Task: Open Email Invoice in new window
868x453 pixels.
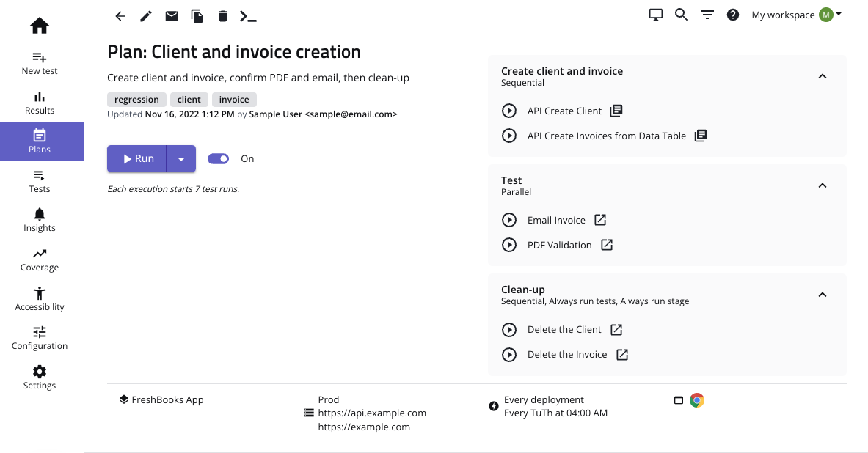Action: point(600,220)
